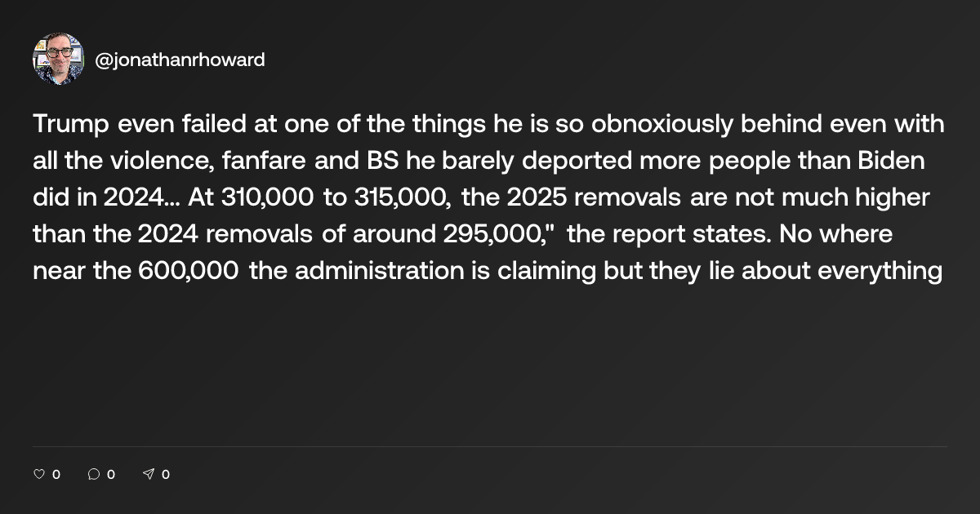Click the divider line above the action icons
980x514 pixels.
490,446
